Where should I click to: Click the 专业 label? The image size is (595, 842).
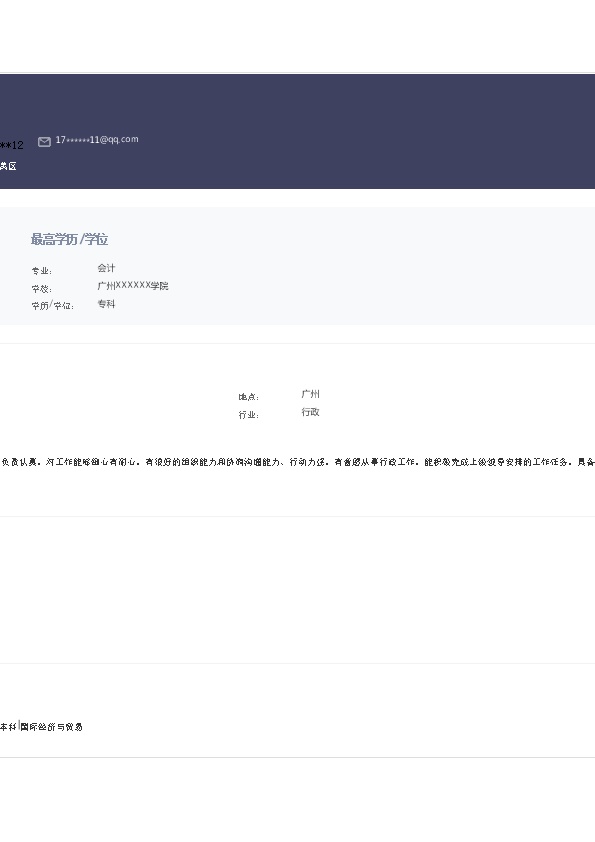pos(41,271)
